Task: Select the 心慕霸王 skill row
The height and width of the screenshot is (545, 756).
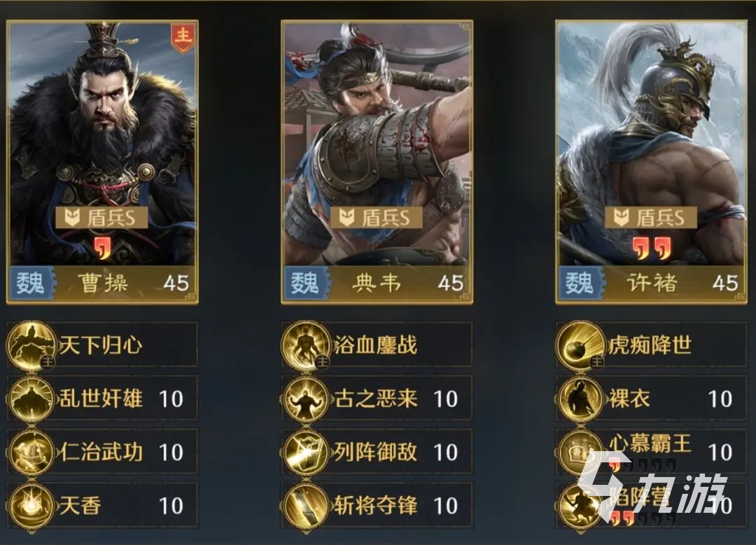Action: [651, 451]
